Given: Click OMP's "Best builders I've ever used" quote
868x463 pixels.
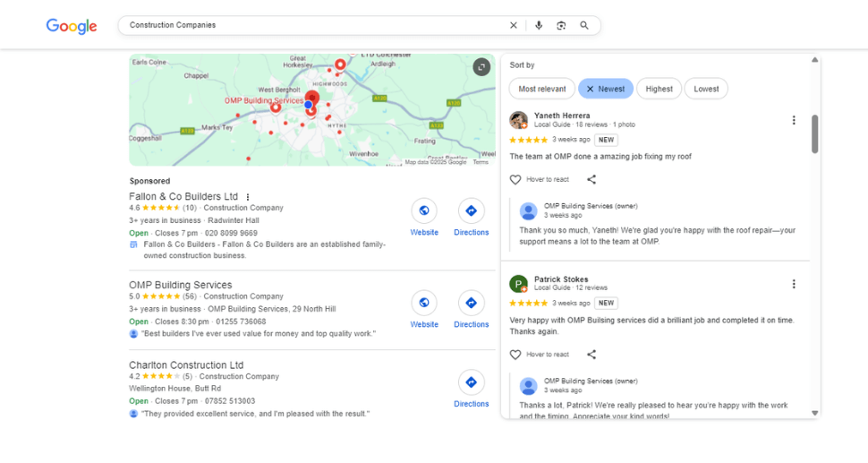Looking at the screenshot, I should point(259,334).
